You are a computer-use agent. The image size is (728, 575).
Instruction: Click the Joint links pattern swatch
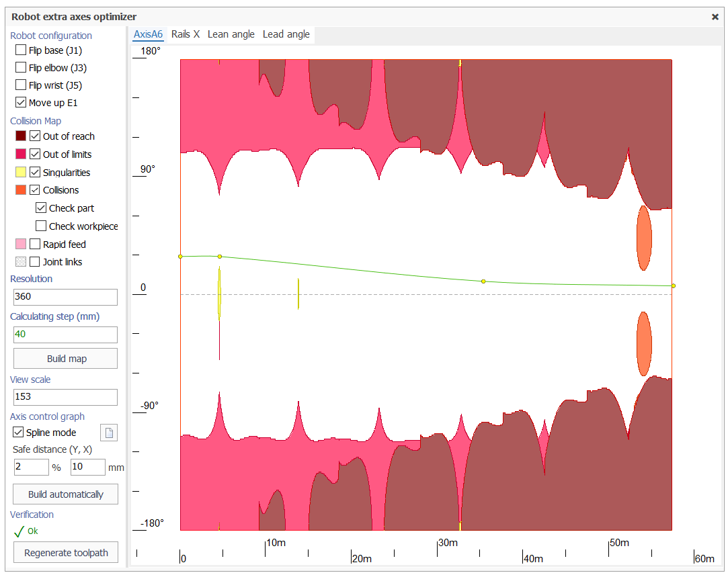(x=21, y=262)
